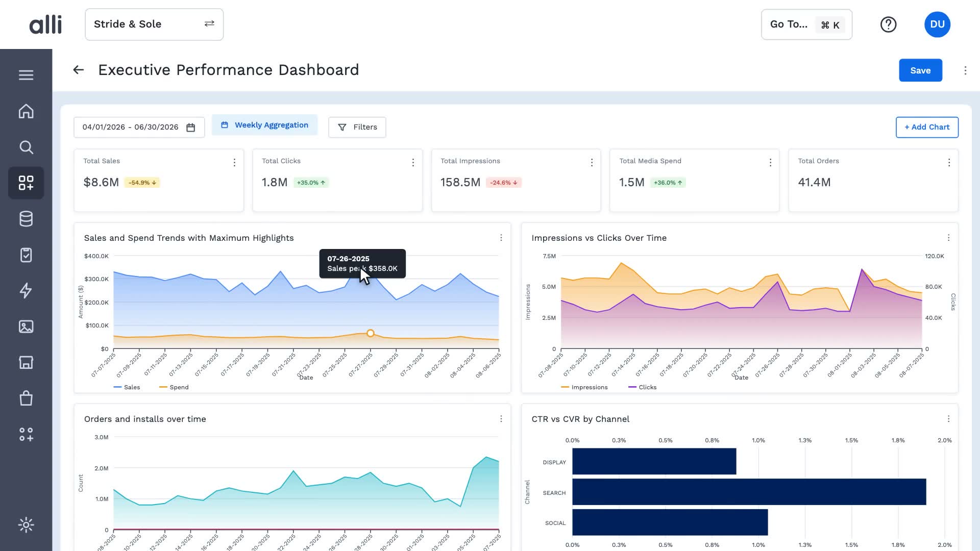
Task: Toggle Sales series in legend
Action: 127,387
